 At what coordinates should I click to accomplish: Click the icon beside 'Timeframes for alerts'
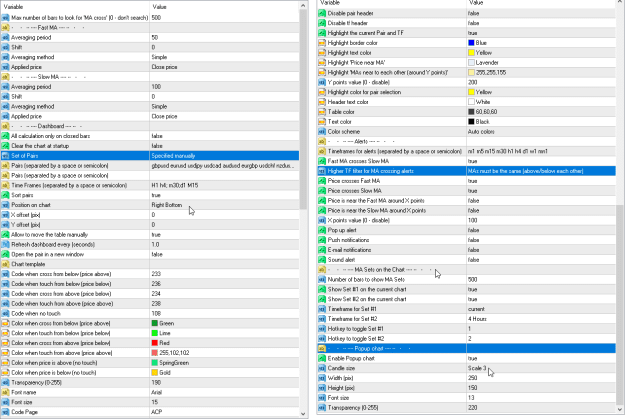coord(322,151)
